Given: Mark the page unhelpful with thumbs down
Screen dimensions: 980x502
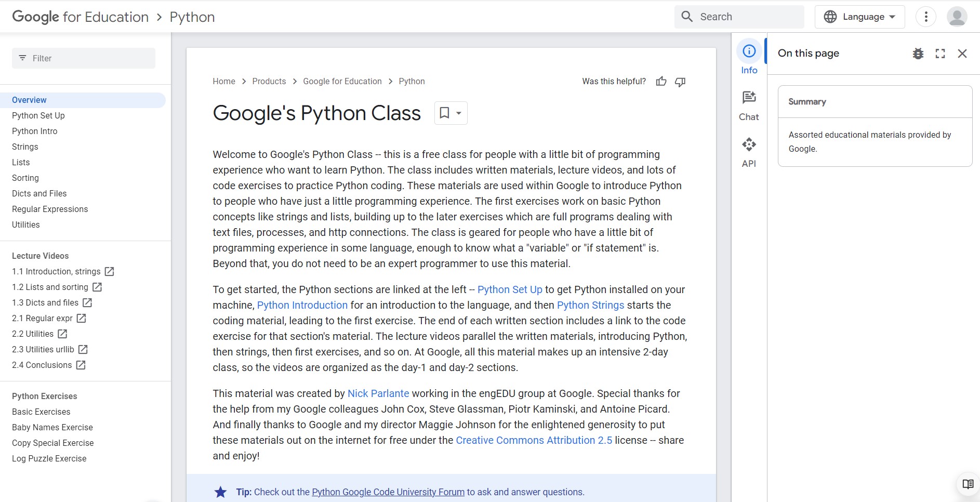Looking at the screenshot, I should point(680,82).
